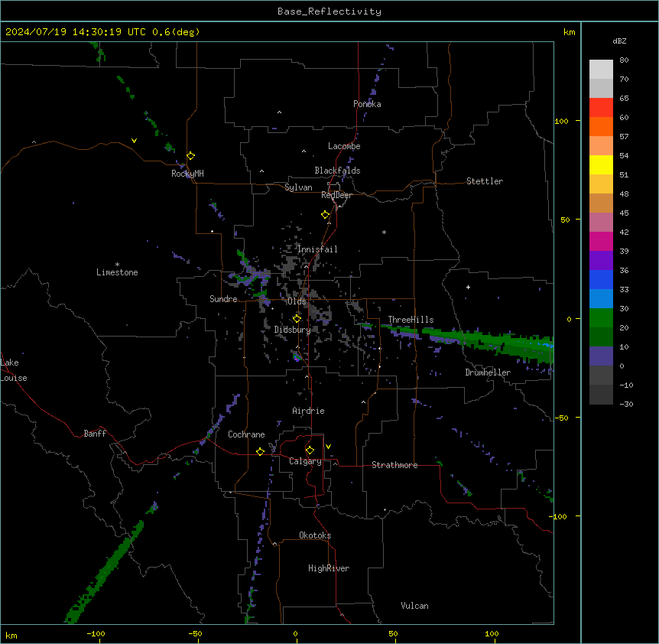Select the dBZ legend heading
Image resolution: width=659 pixels, height=644 pixels.
(619, 41)
